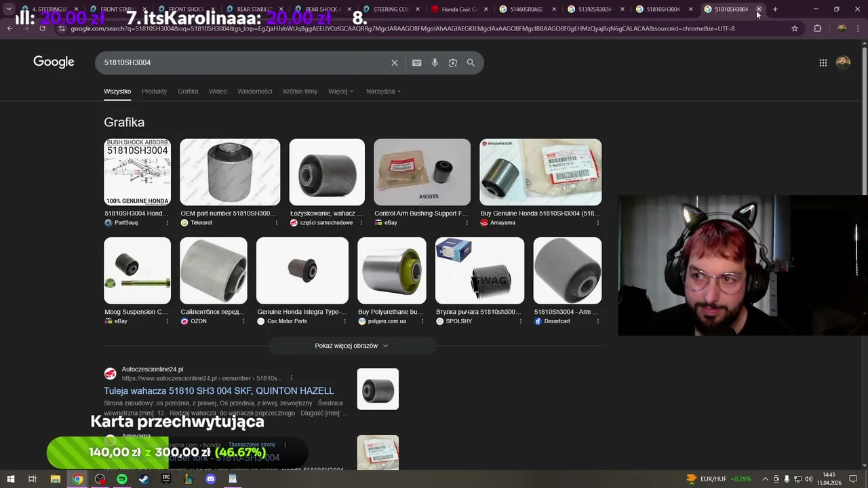Click the Chrome address bar URL
Viewport: 868px width, 488px height.
(402, 28)
